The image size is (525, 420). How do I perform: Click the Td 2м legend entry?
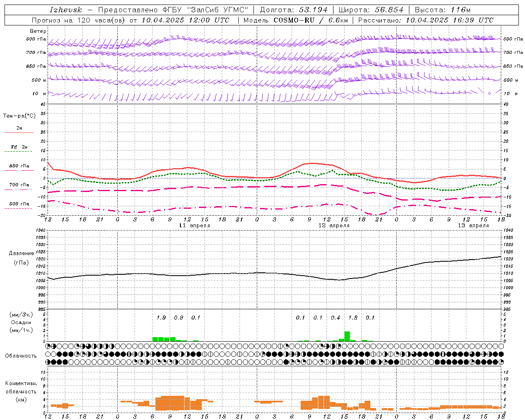(x=19, y=147)
